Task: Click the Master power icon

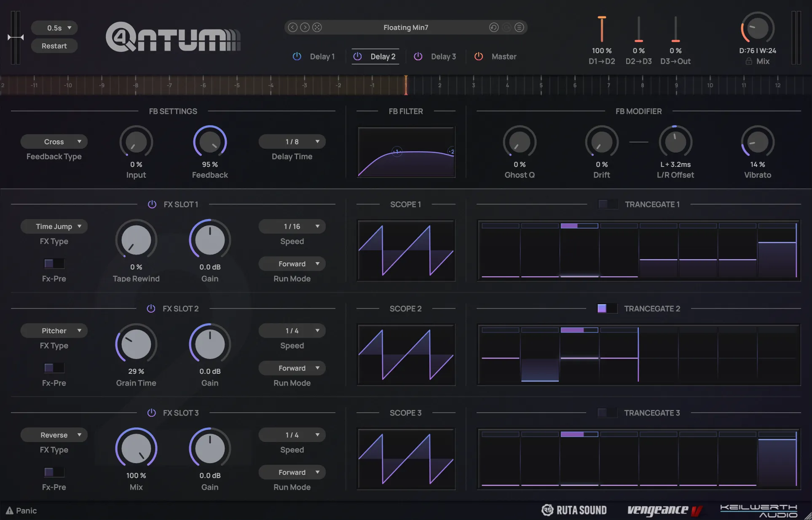Action: 479,56
